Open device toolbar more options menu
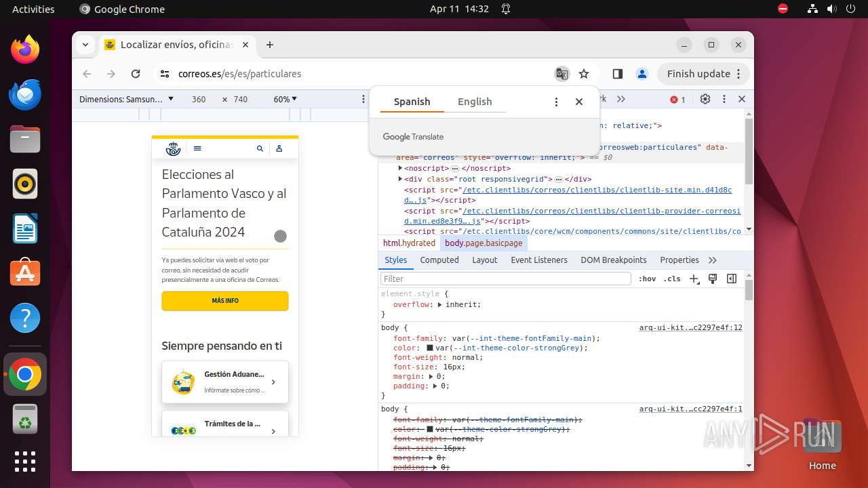Viewport: 868px width, 488px height. 363,99
